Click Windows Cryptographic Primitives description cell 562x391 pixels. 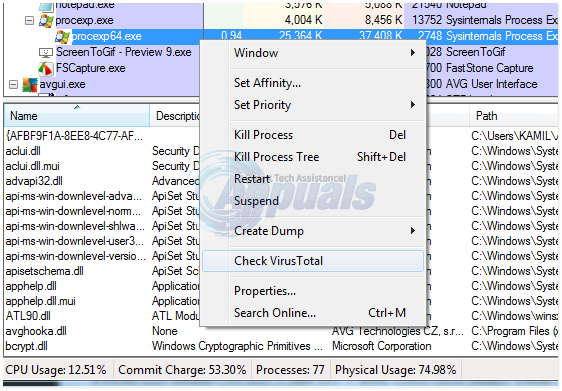coord(237,347)
